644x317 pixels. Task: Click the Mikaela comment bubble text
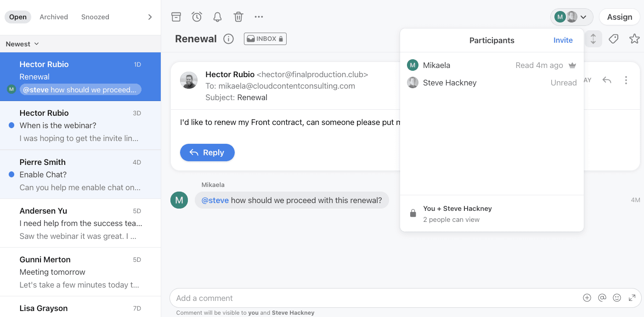(292, 200)
